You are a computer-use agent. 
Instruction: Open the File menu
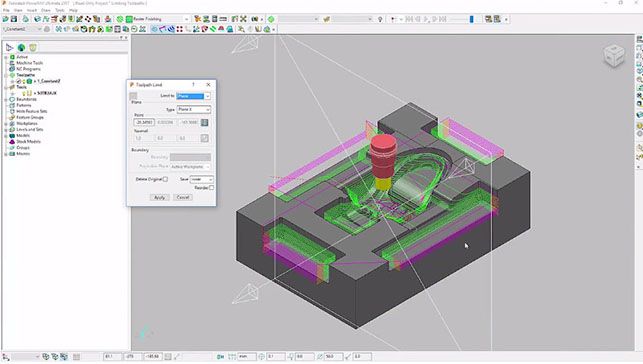point(6,10)
